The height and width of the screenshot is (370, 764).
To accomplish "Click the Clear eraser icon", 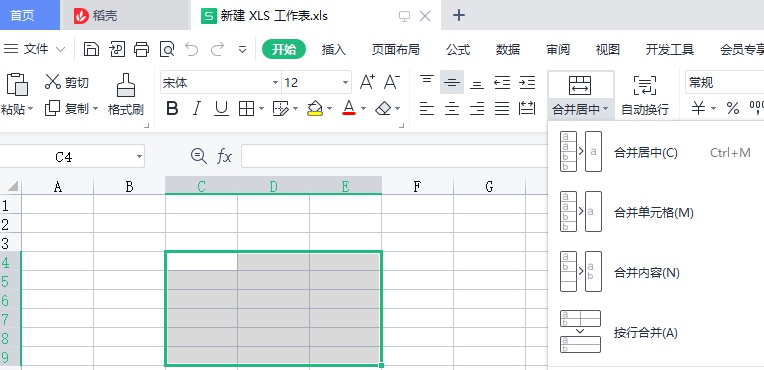I will point(383,108).
